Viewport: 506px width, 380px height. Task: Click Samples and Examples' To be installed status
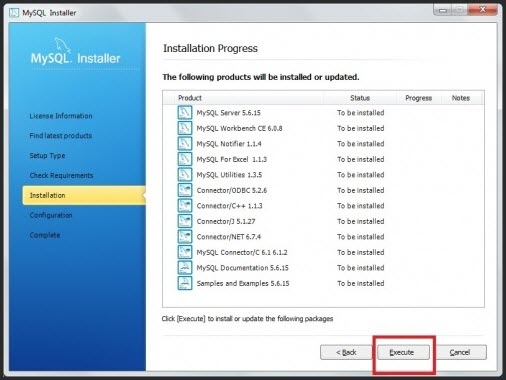click(x=361, y=283)
